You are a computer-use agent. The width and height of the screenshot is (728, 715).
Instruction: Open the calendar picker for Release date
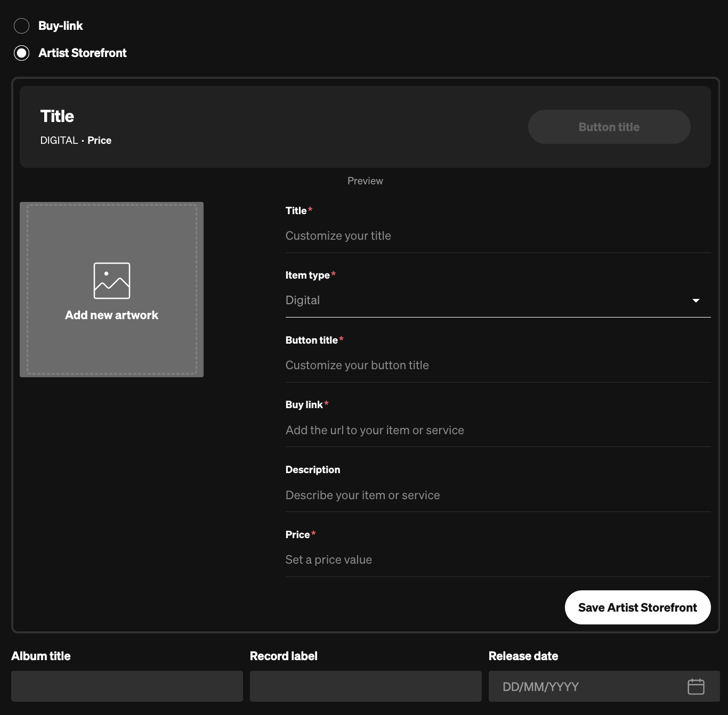click(695, 687)
